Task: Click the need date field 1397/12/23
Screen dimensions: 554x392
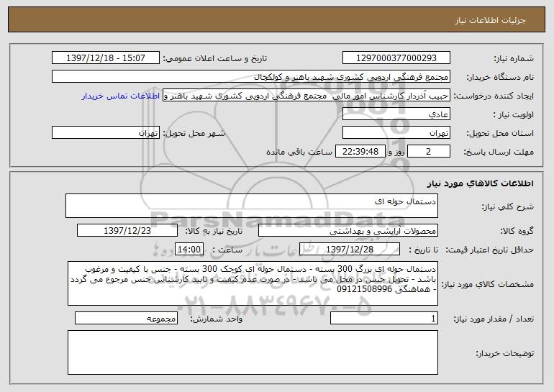Action: (127, 231)
